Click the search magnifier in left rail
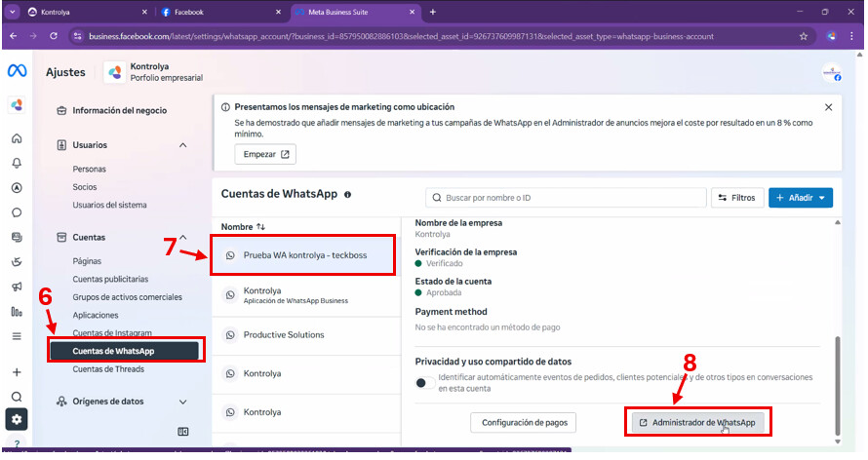Screen dimensions: 868x460 click(x=17, y=397)
